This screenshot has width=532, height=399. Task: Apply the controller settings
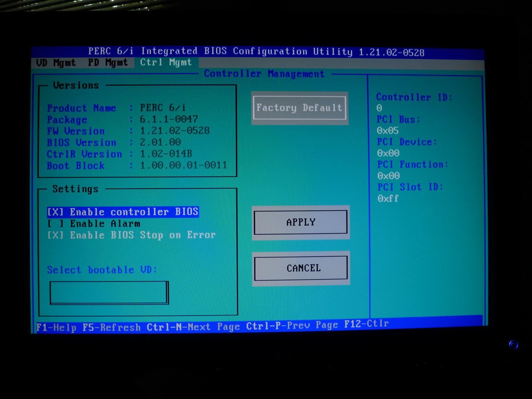(x=301, y=222)
